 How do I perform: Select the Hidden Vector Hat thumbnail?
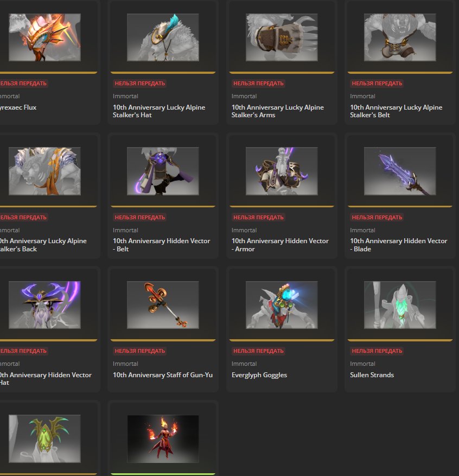(x=44, y=304)
